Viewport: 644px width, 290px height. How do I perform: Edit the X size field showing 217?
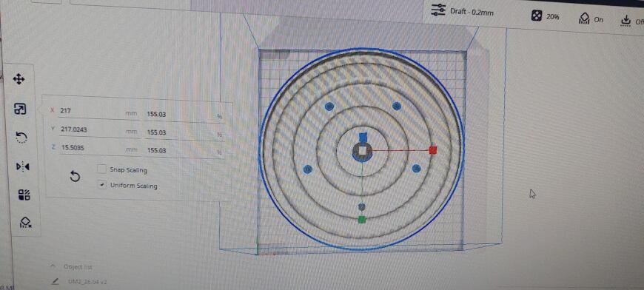click(x=98, y=111)
